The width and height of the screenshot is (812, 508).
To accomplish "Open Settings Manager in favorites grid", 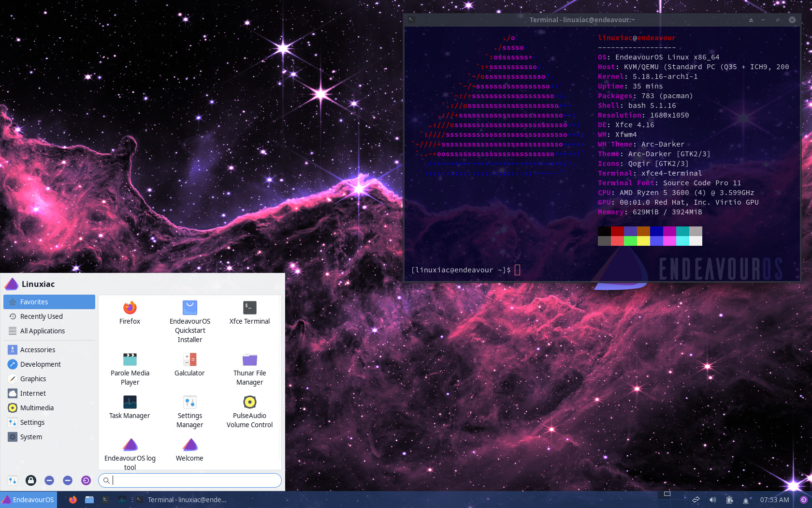I will 189,412.
